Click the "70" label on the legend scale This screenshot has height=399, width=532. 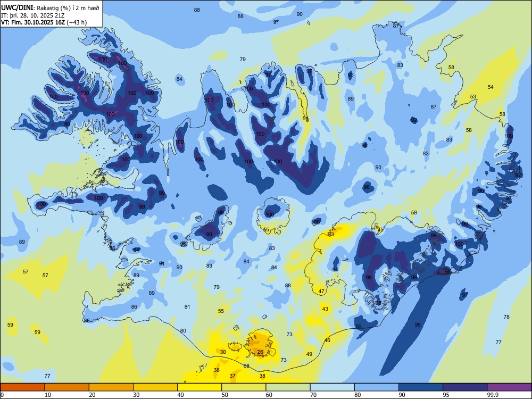pyautogui.click(x=313, y=395)
